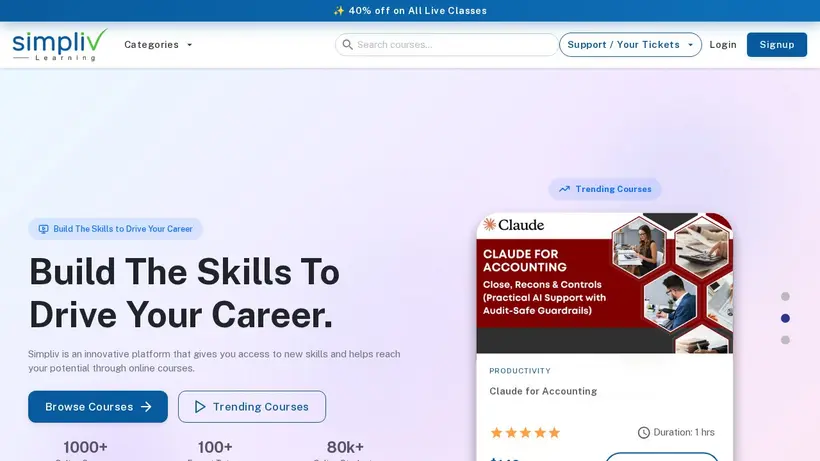Image resolution: width=820 pixels, height=461 pixels.
Task: Click the arrow icon in Browse Courses
Action: (x=146, y=407)
